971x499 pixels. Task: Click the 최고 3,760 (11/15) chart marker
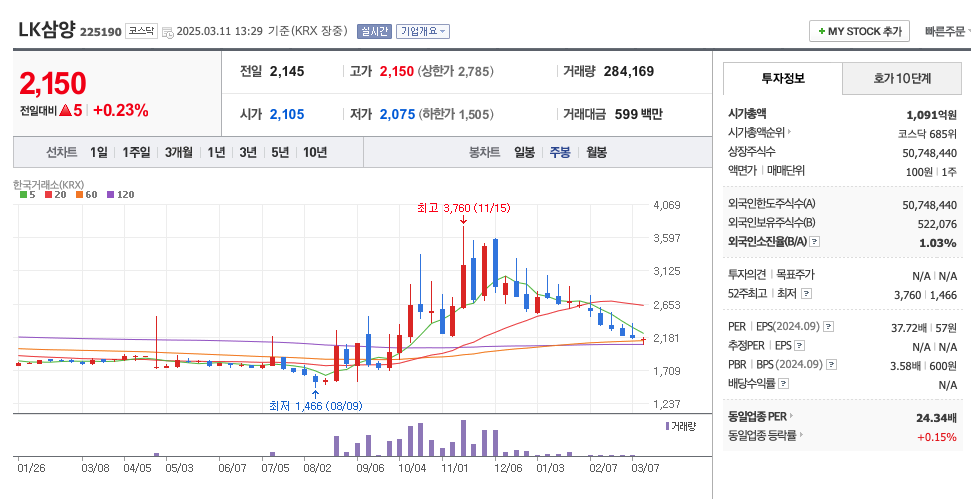tap(464, 208)
